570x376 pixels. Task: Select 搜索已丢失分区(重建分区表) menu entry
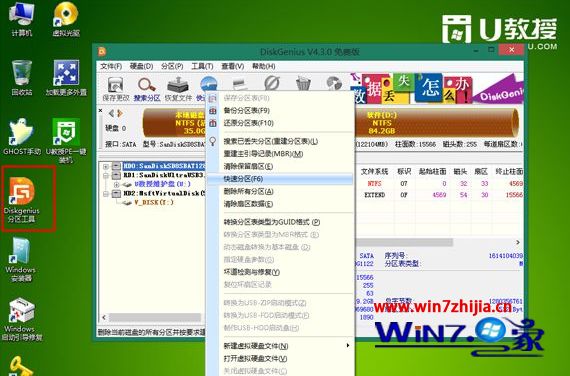click(x=280, y=141)
